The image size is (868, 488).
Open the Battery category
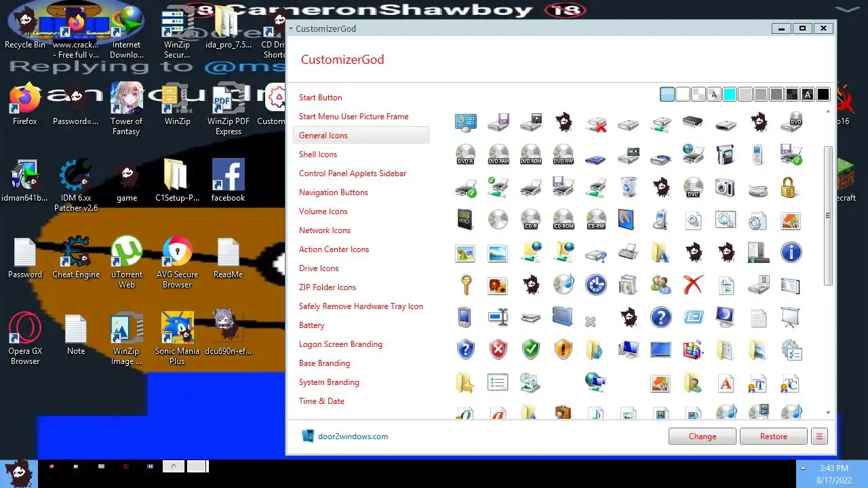point(312,325)
